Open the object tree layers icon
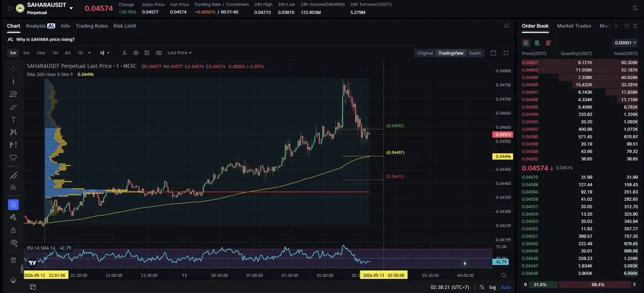This screenshot has height=293, width=644. tap(13, 280)
